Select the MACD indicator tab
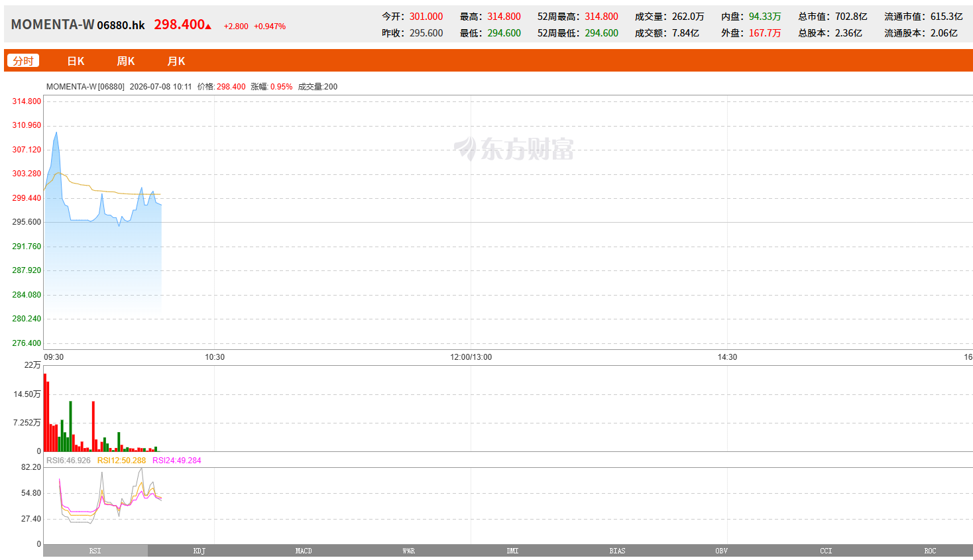This screenshot has height=560, width=973. click(304, 551)
